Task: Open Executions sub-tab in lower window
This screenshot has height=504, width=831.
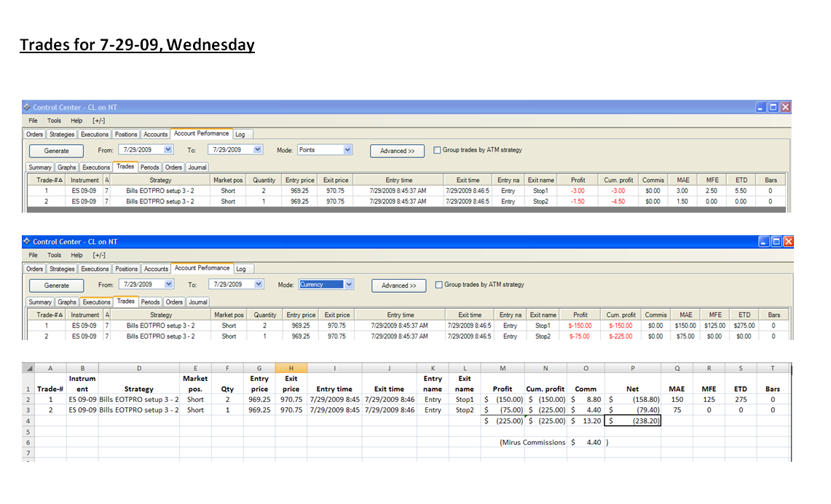Action: (96, 302)
